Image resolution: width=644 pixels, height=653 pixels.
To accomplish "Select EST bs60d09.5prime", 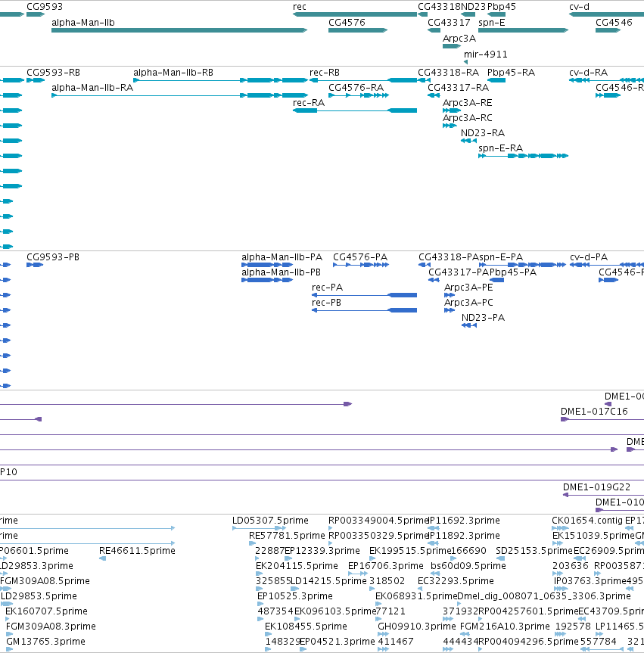I will (468, 565).
